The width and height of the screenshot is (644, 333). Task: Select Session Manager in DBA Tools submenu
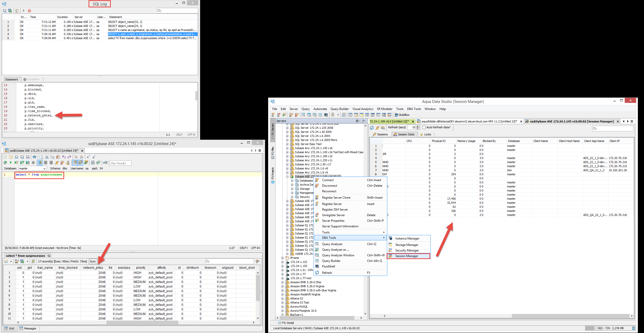coord(406,256)
